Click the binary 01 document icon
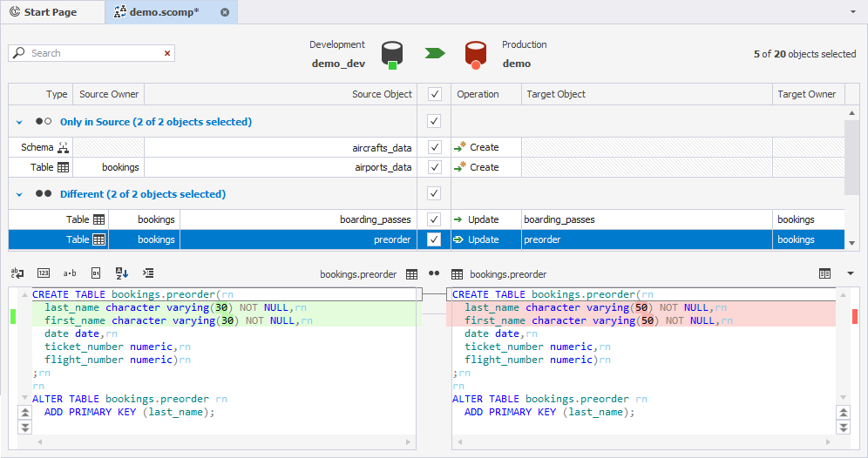Image resolution: width=868 pixels, height=458 pixels. (96, 273)
